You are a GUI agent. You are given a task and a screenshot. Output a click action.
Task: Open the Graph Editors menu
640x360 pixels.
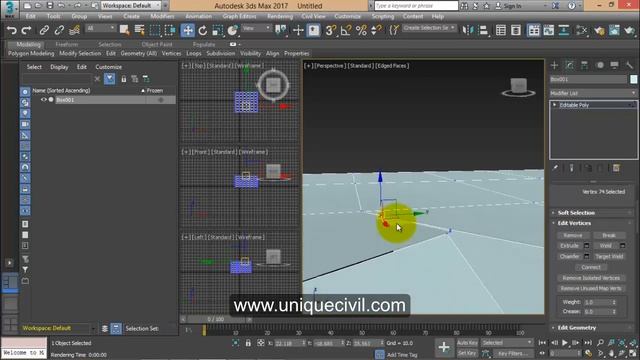(239, 16)
